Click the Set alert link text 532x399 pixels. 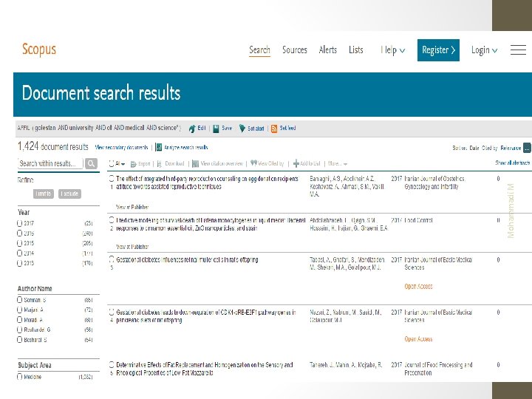coord(256,129)
